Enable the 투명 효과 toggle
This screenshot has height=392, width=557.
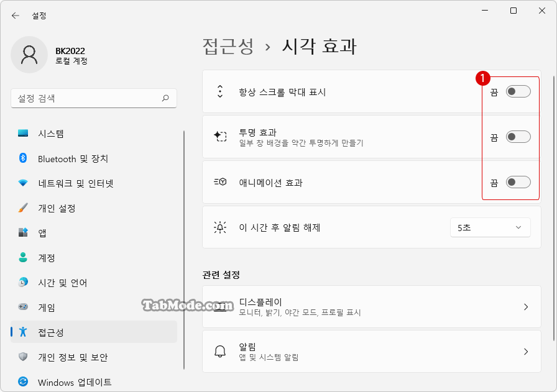point(518,137)
